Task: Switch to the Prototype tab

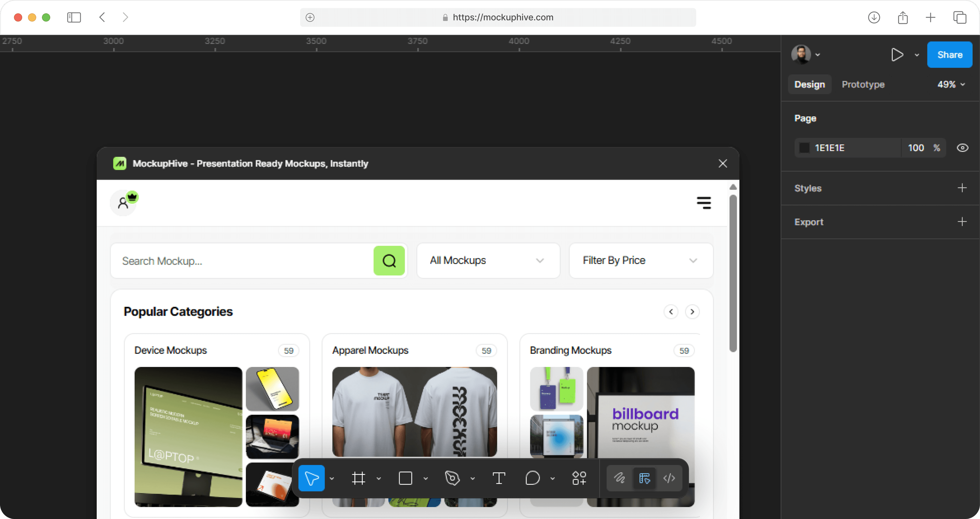Action: pyautogui.click(x=863, y=85)
